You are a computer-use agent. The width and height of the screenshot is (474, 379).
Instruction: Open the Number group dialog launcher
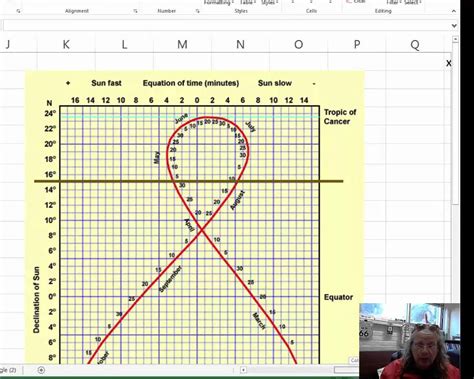pos(198,11)
